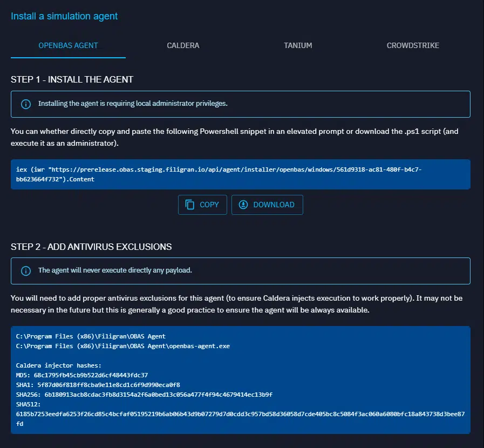This screenshot has height=448, width=484.
Task: Click the 'Step 1 - Install the agent' heading
Action: 72,79
